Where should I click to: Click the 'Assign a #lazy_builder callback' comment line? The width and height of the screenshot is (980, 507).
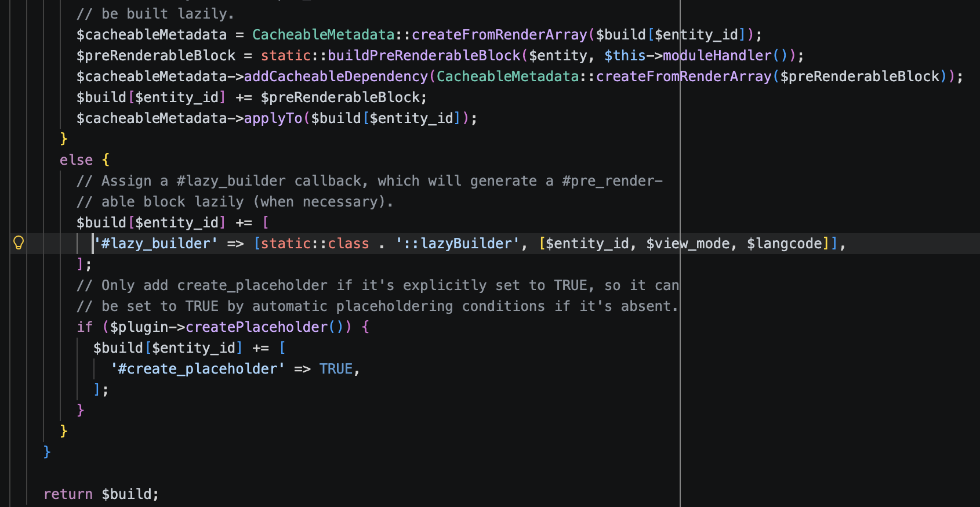click(369, 181)
